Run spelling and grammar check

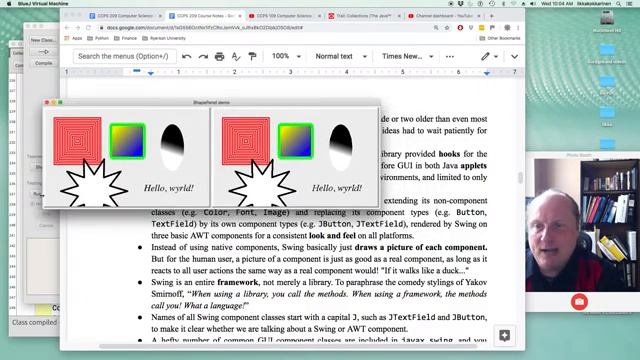click(236, 56)
